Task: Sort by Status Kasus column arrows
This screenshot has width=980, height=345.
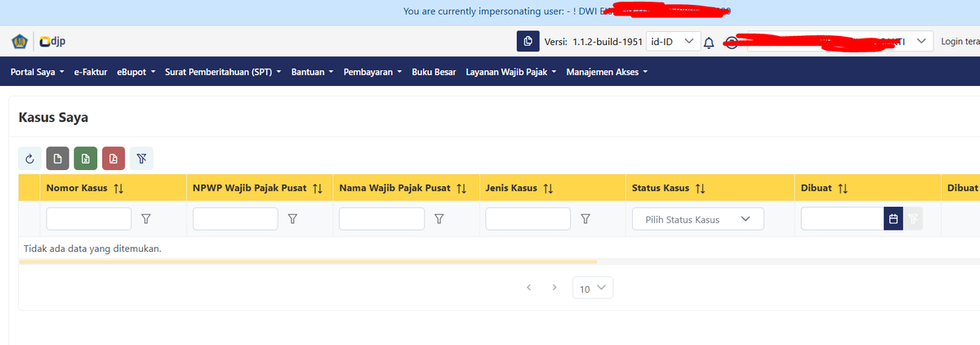Action: (700, 188)
